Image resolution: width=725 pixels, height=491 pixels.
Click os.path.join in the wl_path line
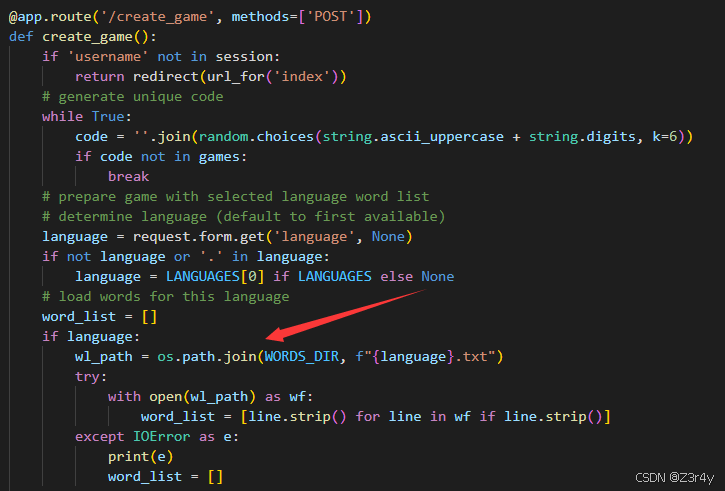(207, 356)
